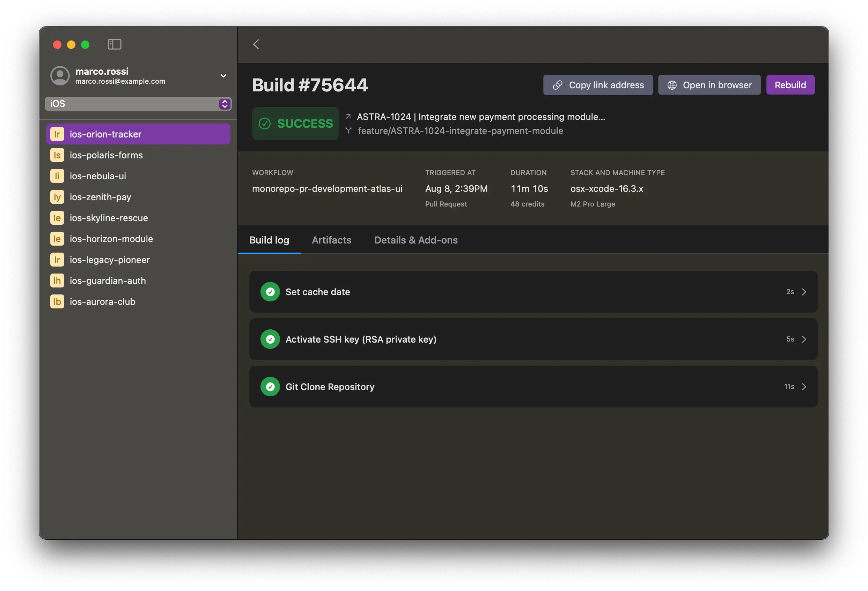Click the monorepo-pr-development-atlas-ui workflow name
Screen dimensions: 868x591
tap(327, 188)
